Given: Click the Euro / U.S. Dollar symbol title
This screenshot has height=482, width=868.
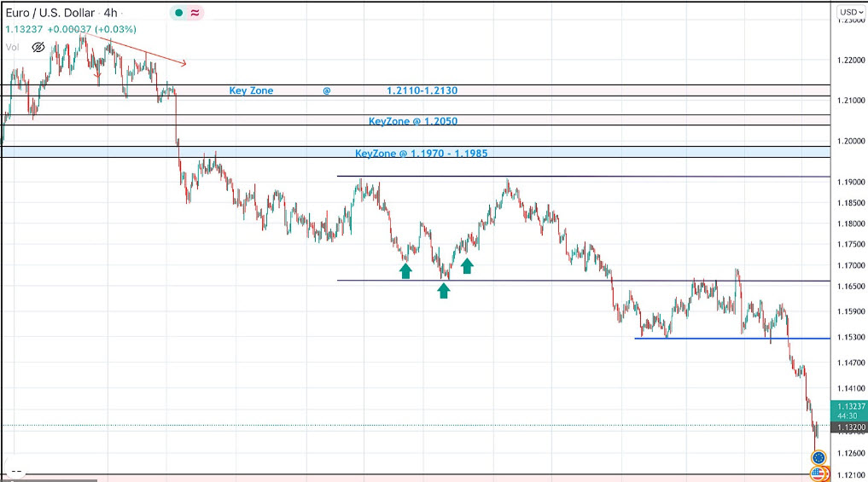Looking at the screenshot, I should pyautogui.click(x=50, y=13).
